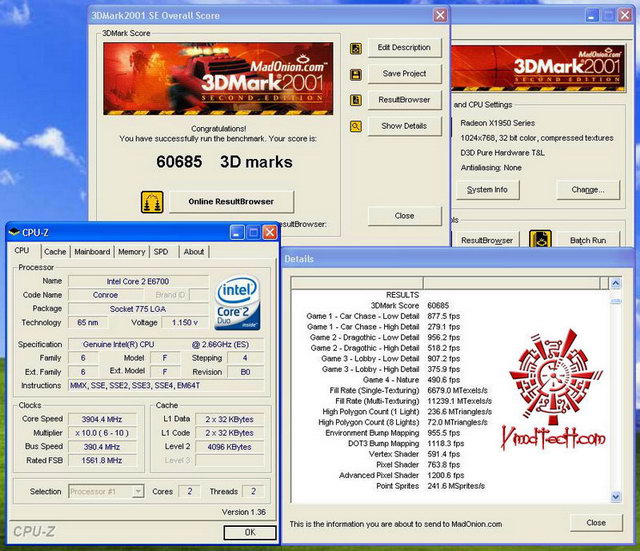Click the Radeon X1950 Series text
The width and height of the screenshot is (640, 551).
pyautogui.click(x=498, y=123)
